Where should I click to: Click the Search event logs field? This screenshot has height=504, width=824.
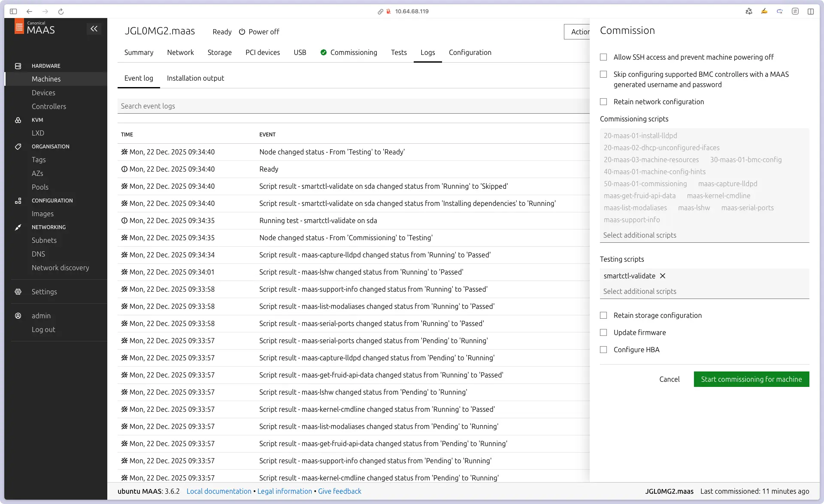coord(352,106)
